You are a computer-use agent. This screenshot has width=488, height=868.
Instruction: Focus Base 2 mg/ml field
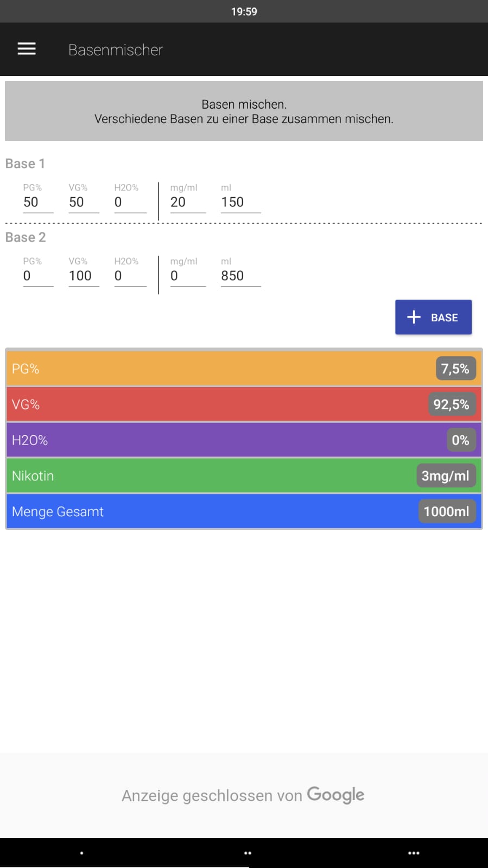coord(188,276)
